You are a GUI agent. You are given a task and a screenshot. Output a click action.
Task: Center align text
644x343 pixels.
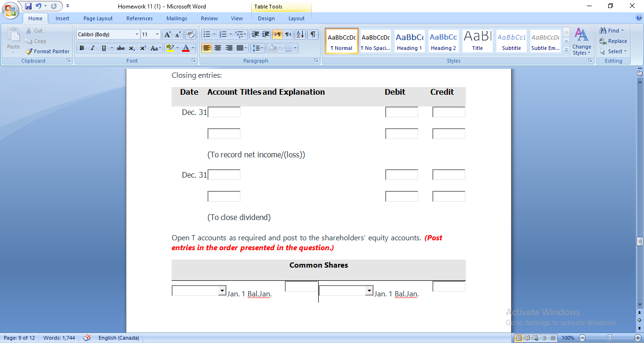pos(217,48)
